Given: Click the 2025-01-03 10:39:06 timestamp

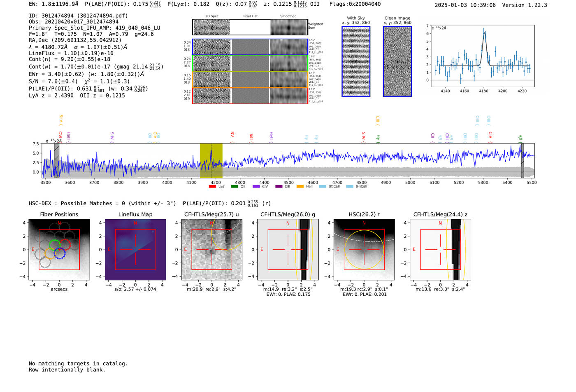Looking at the screenshot, I should pyautogui.click(x=465, y=5).
